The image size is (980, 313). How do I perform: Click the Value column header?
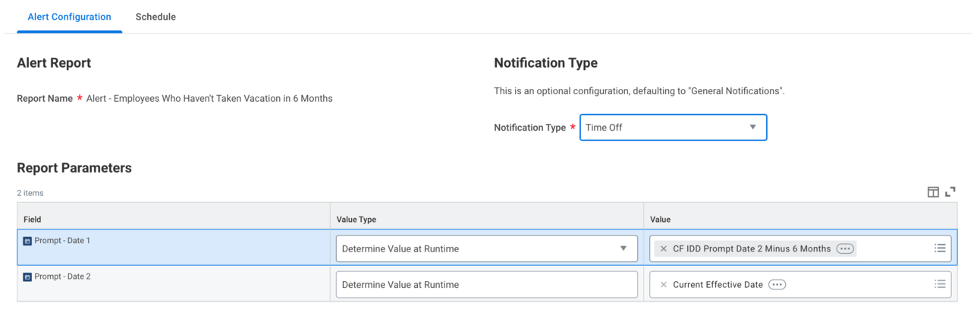661,220
